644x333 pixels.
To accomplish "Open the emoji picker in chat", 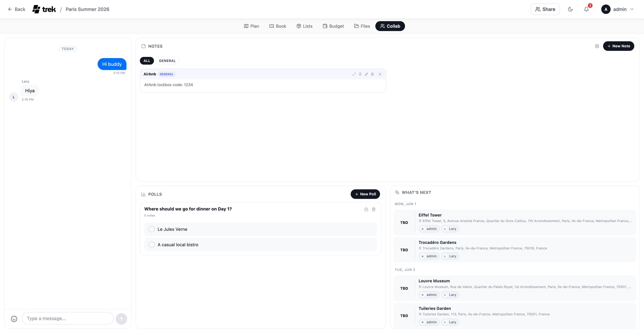I will (x=14, y=319).
